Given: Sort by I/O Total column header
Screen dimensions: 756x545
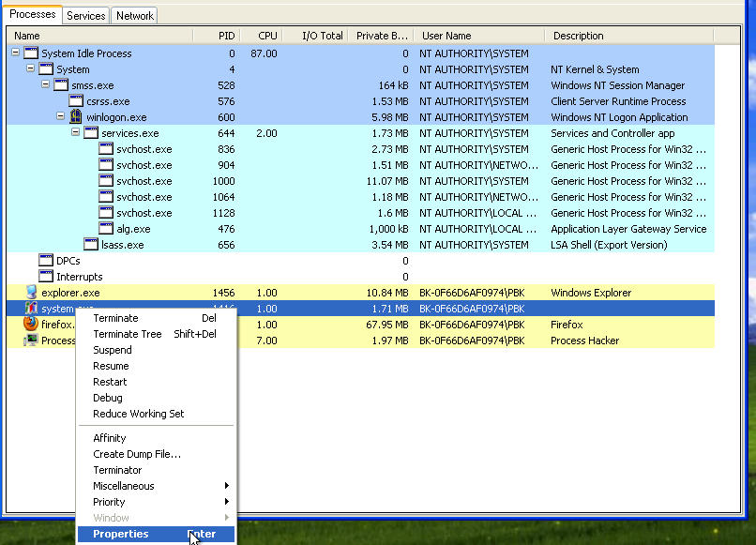Looking at the screenshot, I should [315, 36].
